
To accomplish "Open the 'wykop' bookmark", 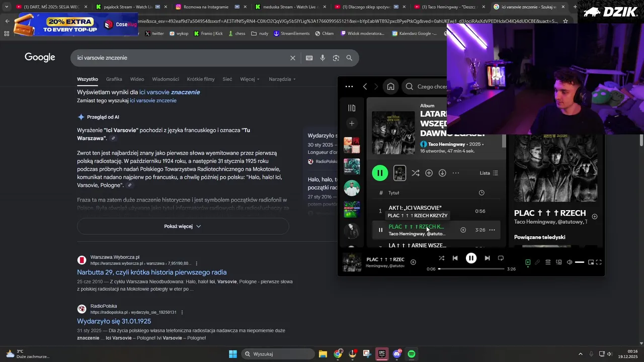I will pos(179,33).
